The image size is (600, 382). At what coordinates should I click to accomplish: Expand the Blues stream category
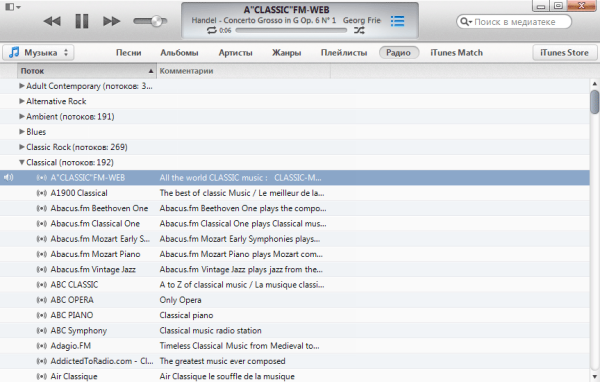point(22,132)
